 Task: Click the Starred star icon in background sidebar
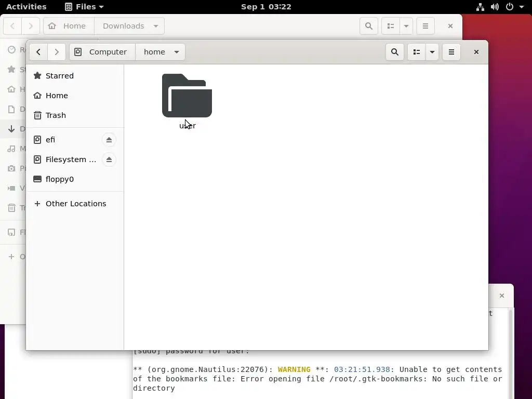(11, 70)
